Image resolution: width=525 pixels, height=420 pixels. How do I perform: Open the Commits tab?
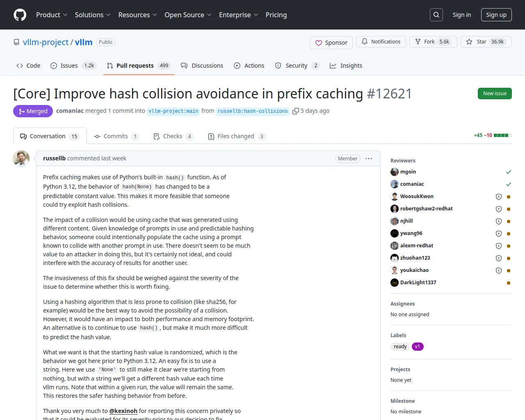click(x=116, y=136)
